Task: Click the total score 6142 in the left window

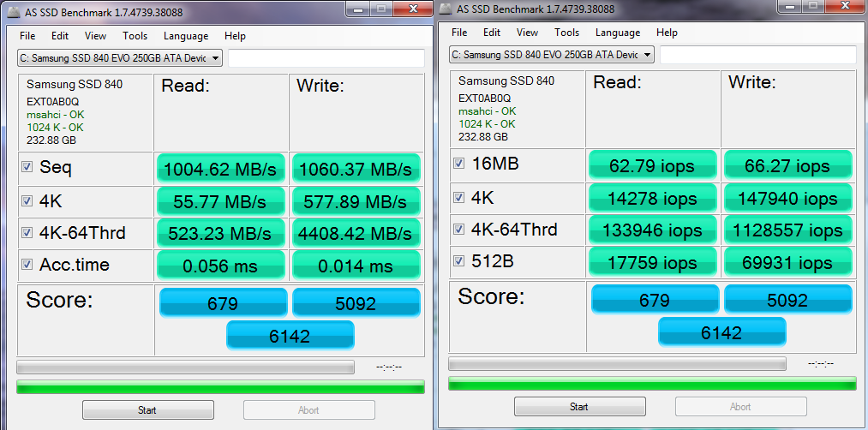Action: 290,336
